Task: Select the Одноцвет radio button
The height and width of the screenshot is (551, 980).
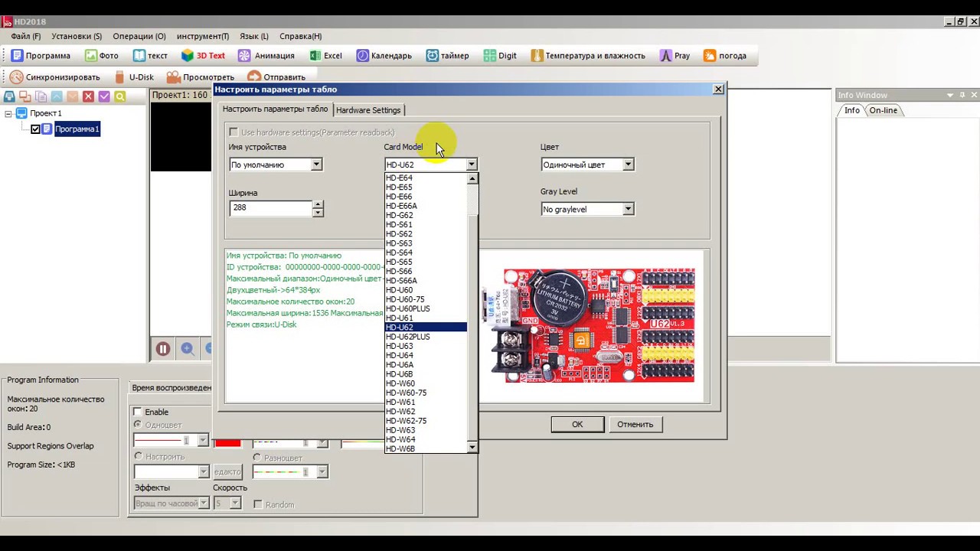Action: (138, 425)
